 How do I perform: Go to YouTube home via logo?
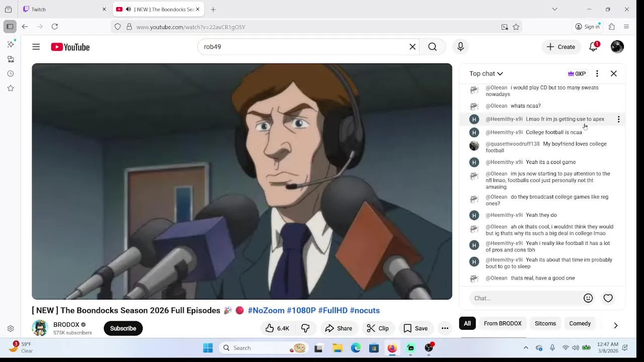(70, 47)
